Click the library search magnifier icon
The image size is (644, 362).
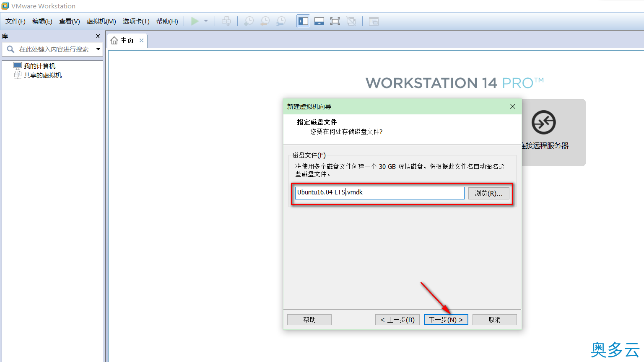[10, 49]
